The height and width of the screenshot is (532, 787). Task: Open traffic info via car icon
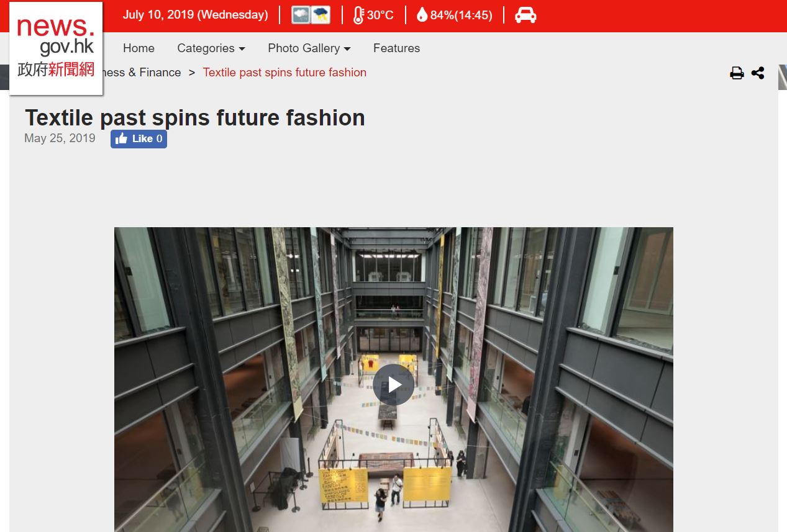click(x=525, y=15)
